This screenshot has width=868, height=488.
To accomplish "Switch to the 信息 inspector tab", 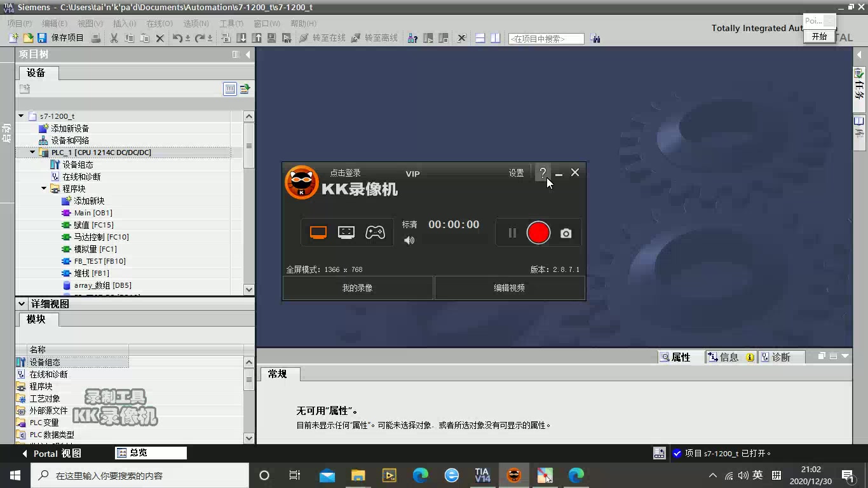I will [730, 357].
